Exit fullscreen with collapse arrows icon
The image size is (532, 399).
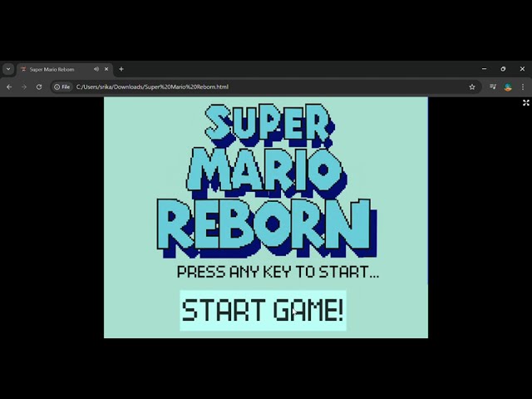click(x=526, y=103)
